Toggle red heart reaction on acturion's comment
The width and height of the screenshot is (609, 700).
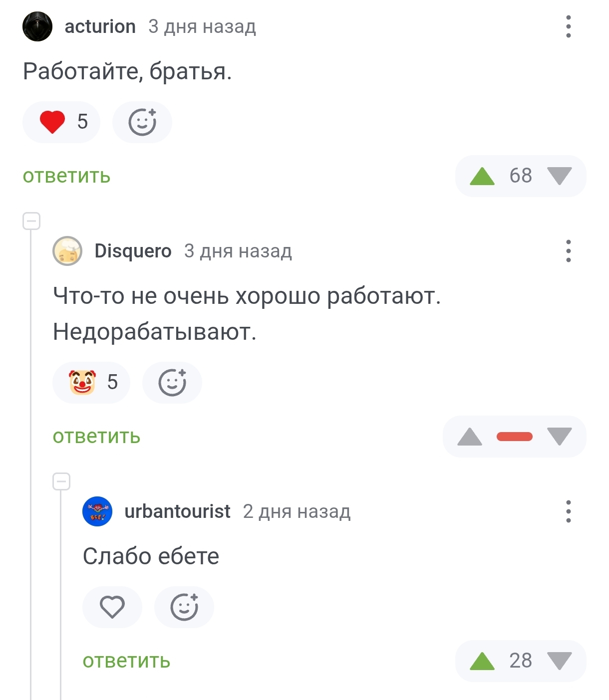61,122
